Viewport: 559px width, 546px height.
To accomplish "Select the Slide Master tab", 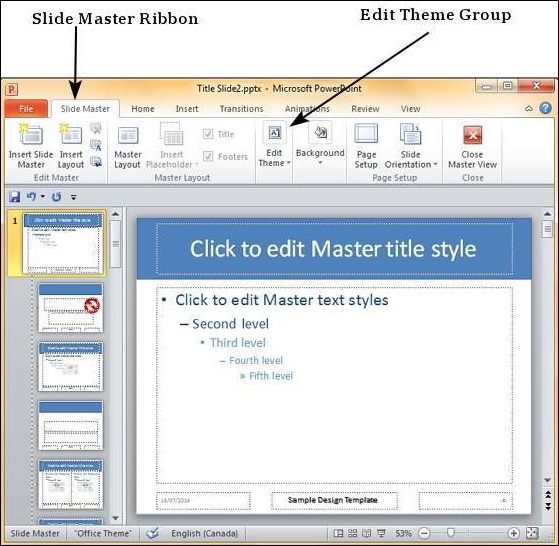I will click(85, 109).
